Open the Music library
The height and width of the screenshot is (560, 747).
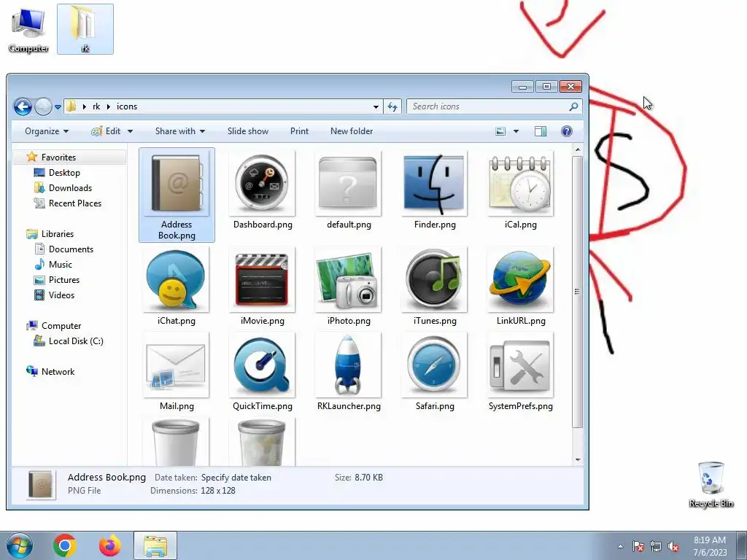pyautogui.click(x=60, y=265)
